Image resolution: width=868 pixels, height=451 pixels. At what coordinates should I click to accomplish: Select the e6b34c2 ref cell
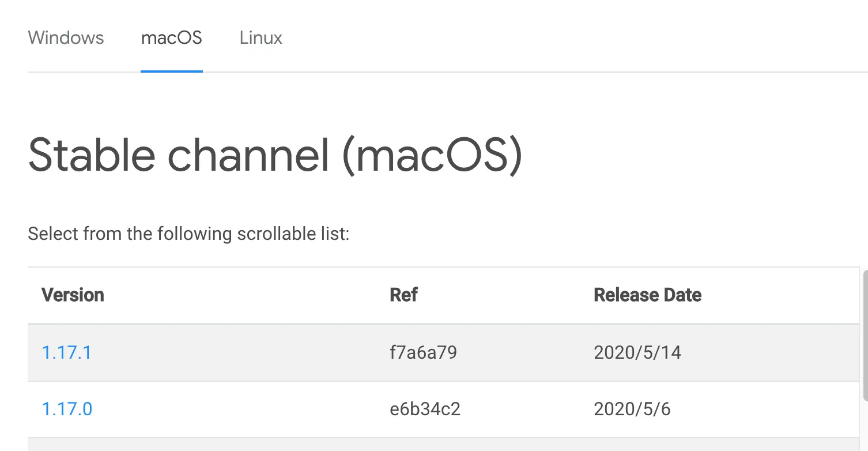point(425,409)
